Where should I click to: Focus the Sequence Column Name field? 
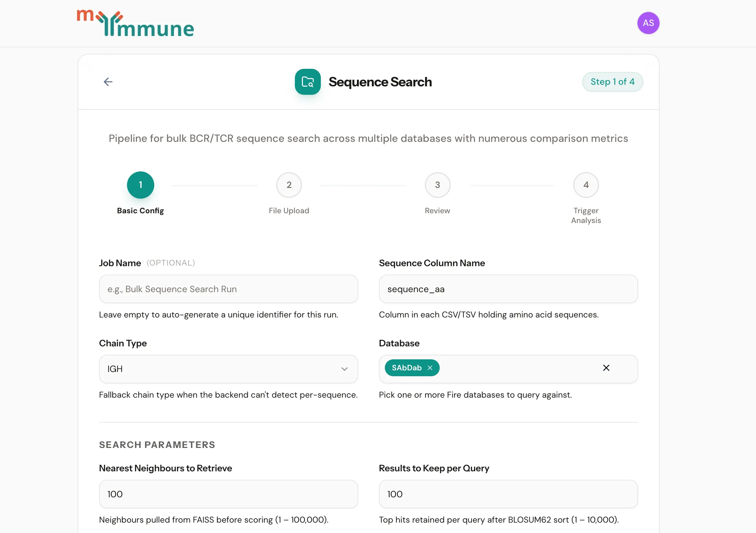508,289
